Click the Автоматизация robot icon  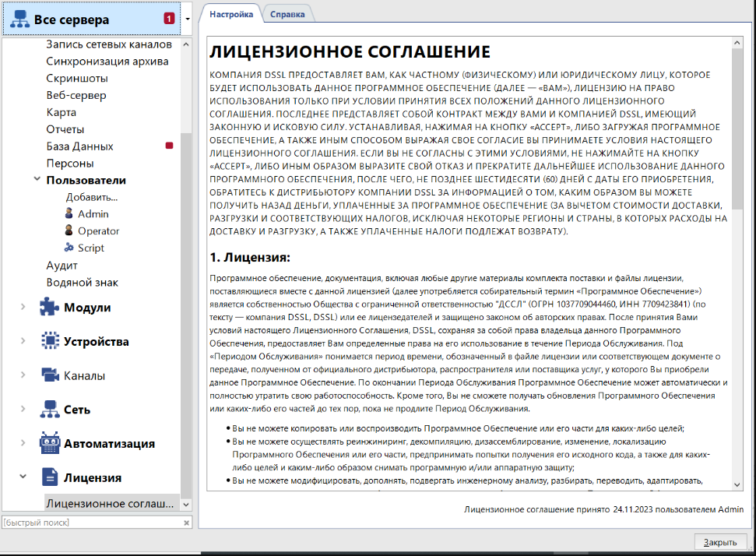pyautogui.click(x=50, y=442)
